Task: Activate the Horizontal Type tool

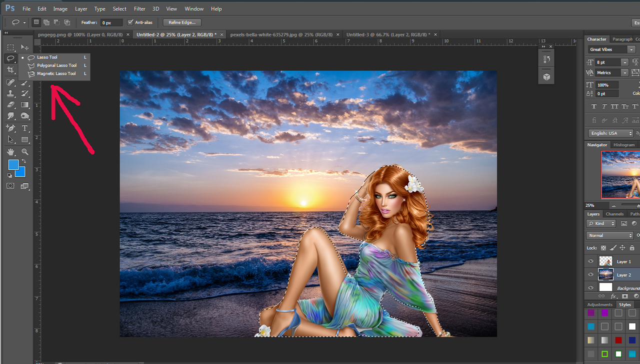Action: (24, 128)
